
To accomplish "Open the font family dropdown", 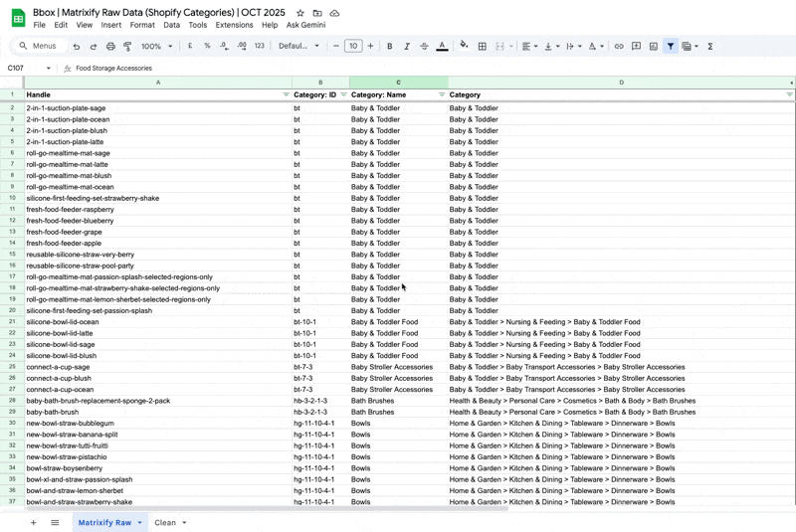I will point(298,46).
